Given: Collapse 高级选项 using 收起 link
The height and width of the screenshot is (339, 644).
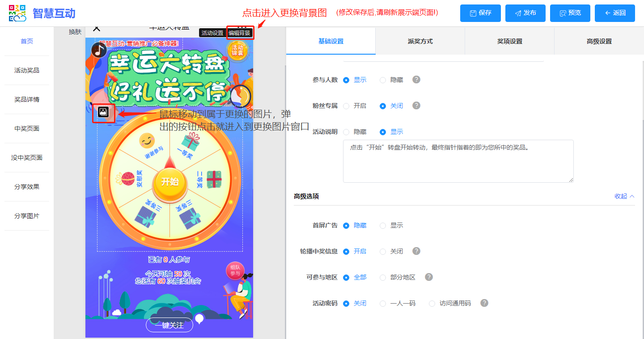Looking at the screenshot, I should 624,196.
